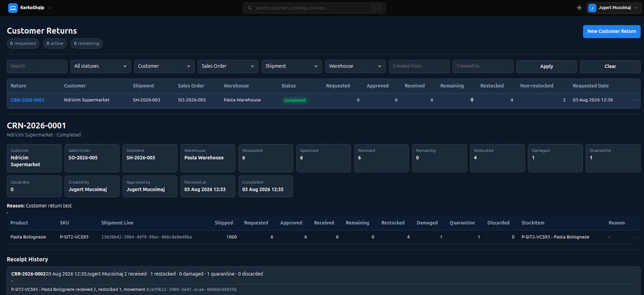Expand the KerkoShqip workspace chevron
The height and width of the screenshot is (295, 644).
[x=50, y=8]
